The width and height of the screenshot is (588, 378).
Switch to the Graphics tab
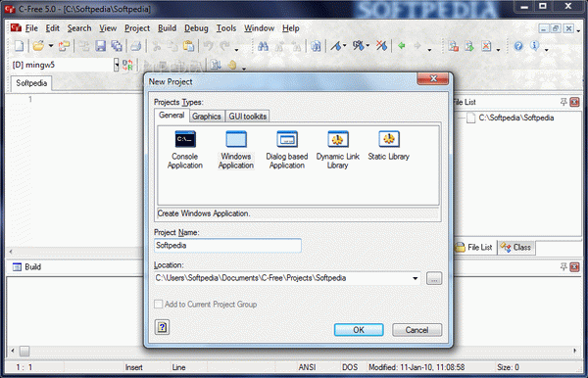[206, 117]
